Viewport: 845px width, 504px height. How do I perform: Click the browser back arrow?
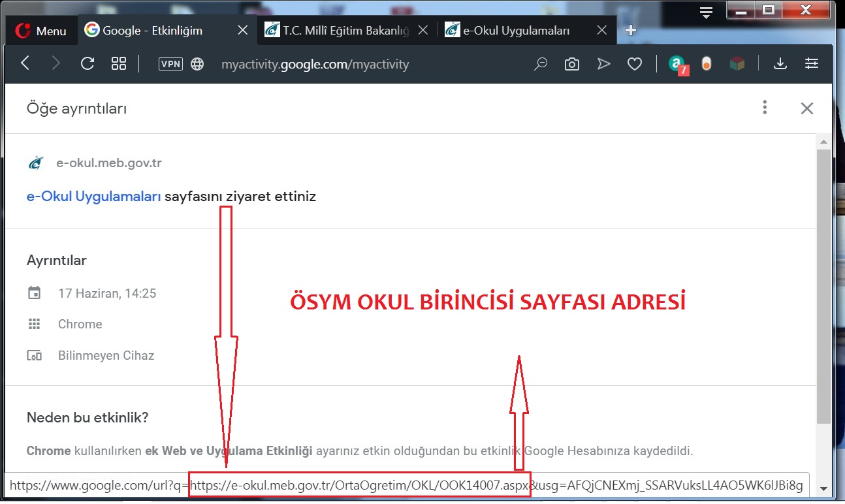pyautogui.click(x=25, y=63)
